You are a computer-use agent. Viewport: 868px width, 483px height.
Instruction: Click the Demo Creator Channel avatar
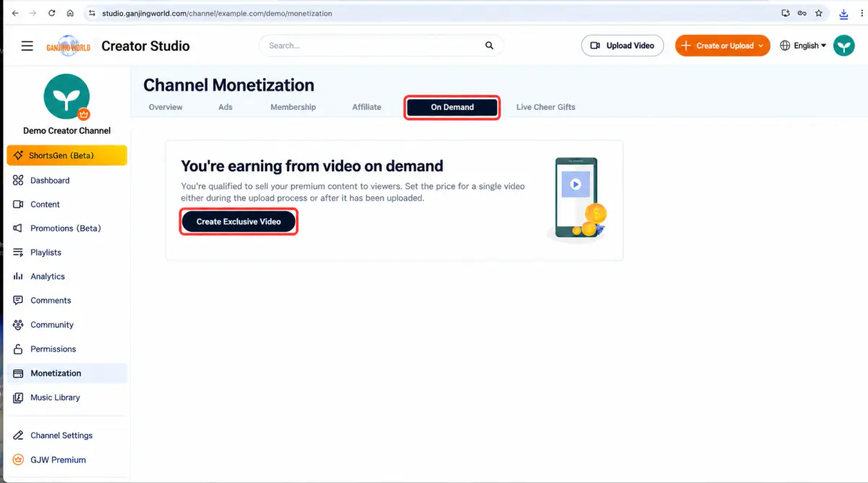point(67,96)
